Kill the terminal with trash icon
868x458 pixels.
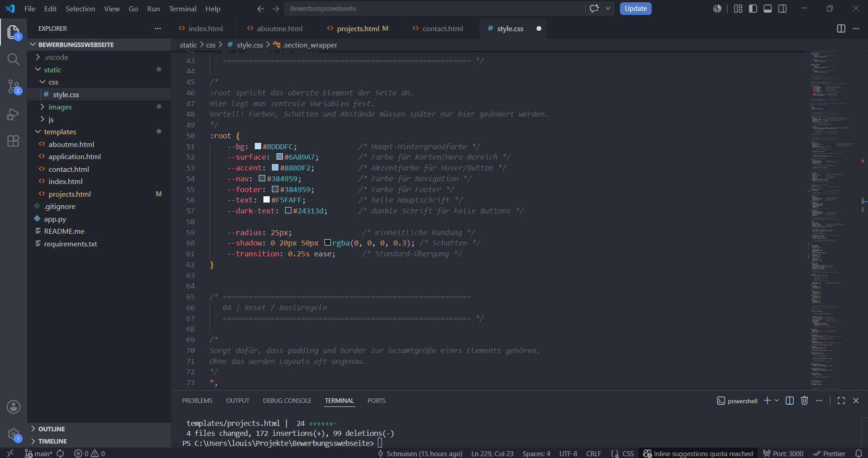[x=804, y=401]
